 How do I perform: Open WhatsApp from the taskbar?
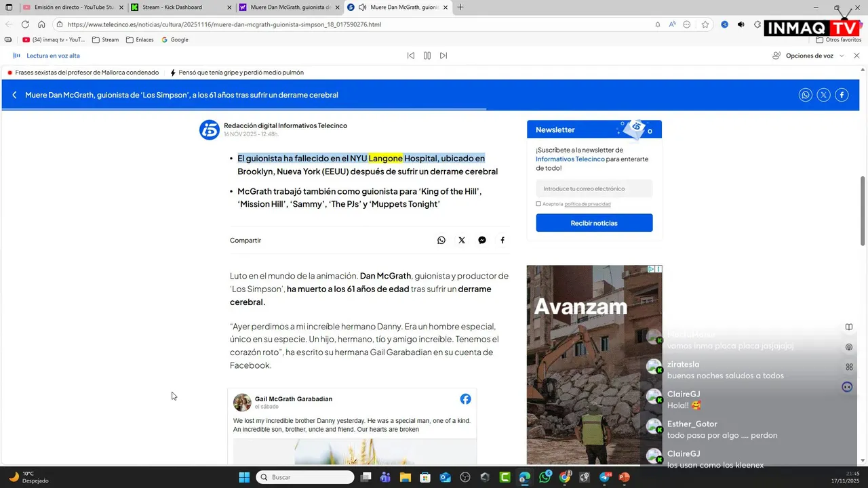[545, 477]
